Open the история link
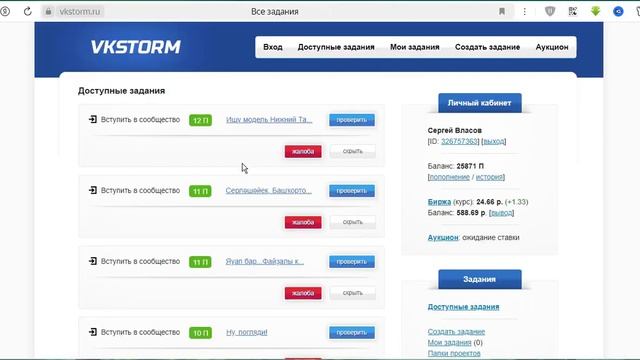 tap(489, 177)
